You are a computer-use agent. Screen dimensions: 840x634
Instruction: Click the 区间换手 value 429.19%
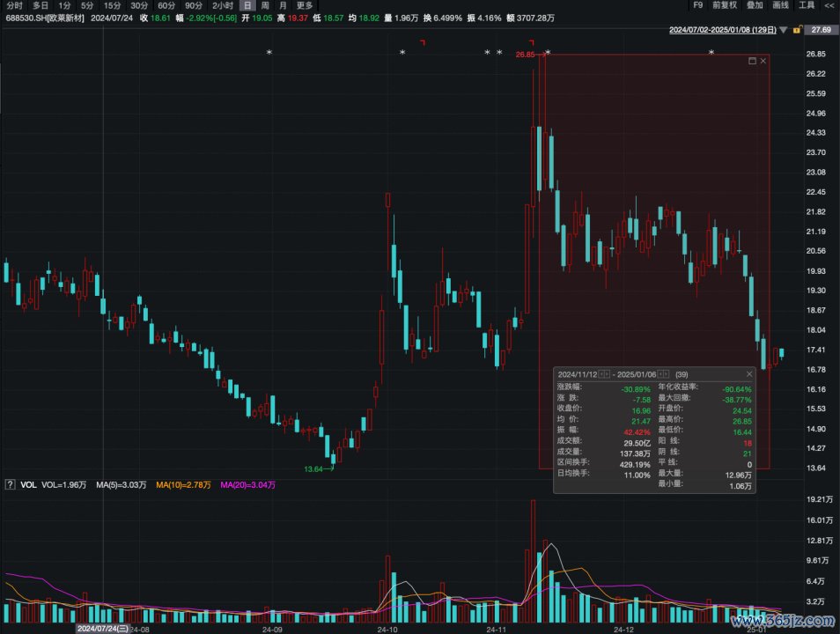click(x=635, y=465)
